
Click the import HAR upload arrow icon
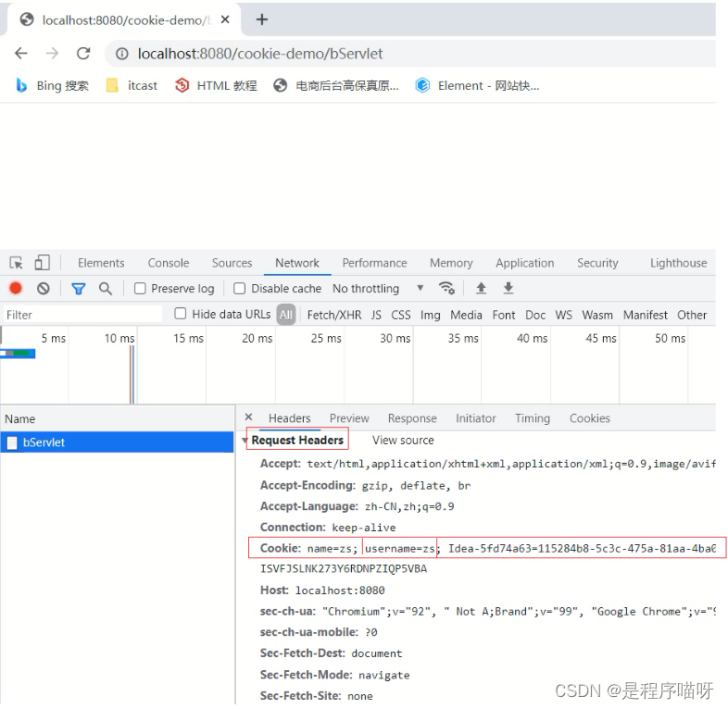pos(481,288)
